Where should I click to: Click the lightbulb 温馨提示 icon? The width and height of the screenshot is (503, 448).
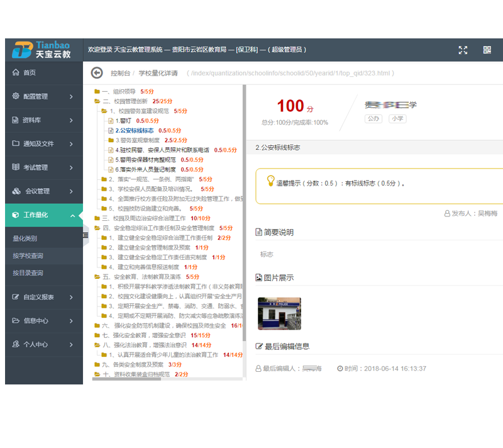tap(271, 181)
